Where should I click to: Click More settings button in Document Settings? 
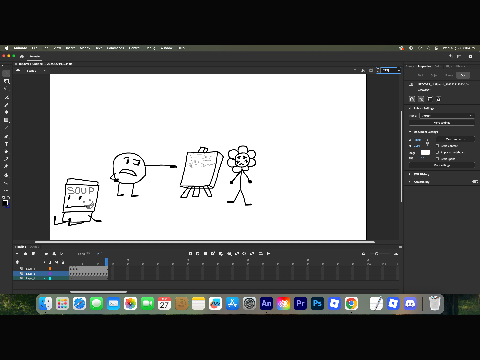click(442, 165)
